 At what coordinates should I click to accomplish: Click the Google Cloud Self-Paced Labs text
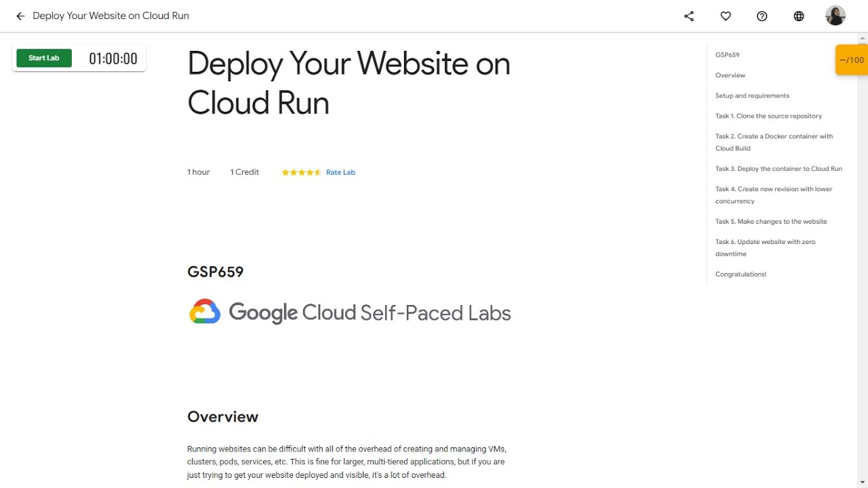(x=370, y=312)
